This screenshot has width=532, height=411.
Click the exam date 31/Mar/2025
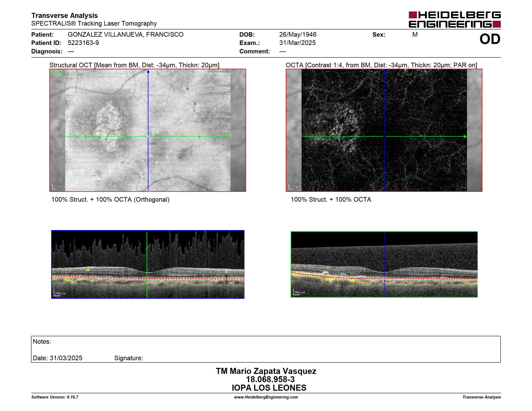[297, 43]
